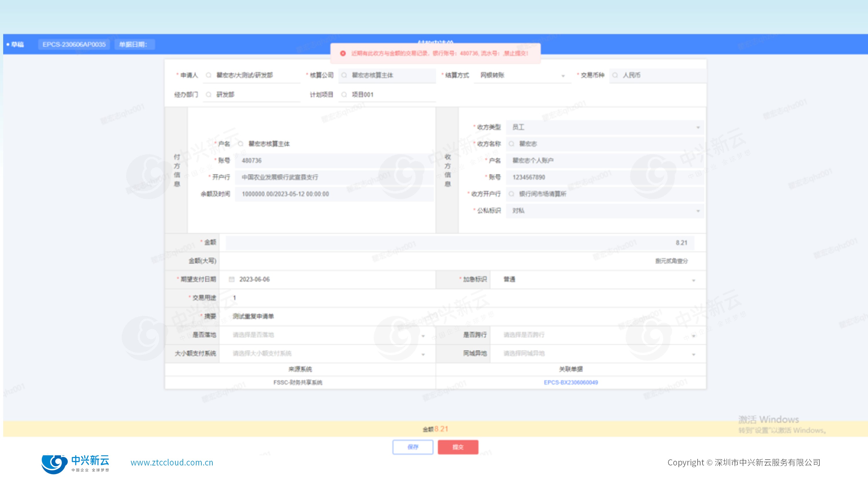Click the 金额 8.21 summary in yellow bar
This screenshot has height=488, width=868.
tap(435, 429)
